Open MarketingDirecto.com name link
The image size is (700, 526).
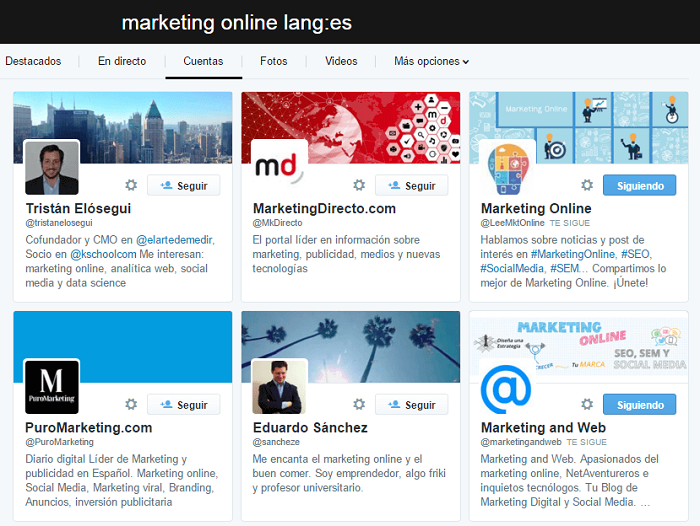324,209
